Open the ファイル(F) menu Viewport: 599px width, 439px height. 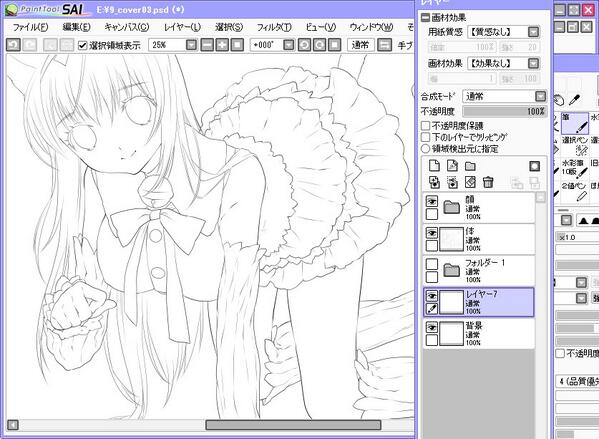(30, 28)
